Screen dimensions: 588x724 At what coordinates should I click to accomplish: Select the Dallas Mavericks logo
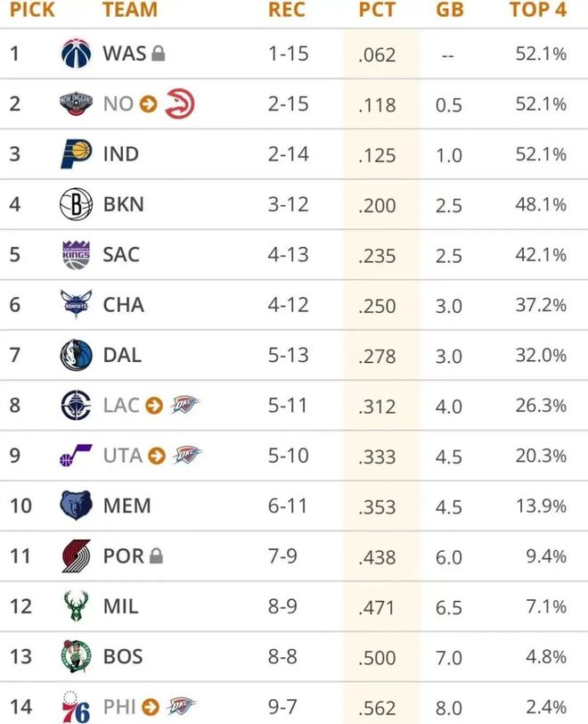[x=76, y=355]
